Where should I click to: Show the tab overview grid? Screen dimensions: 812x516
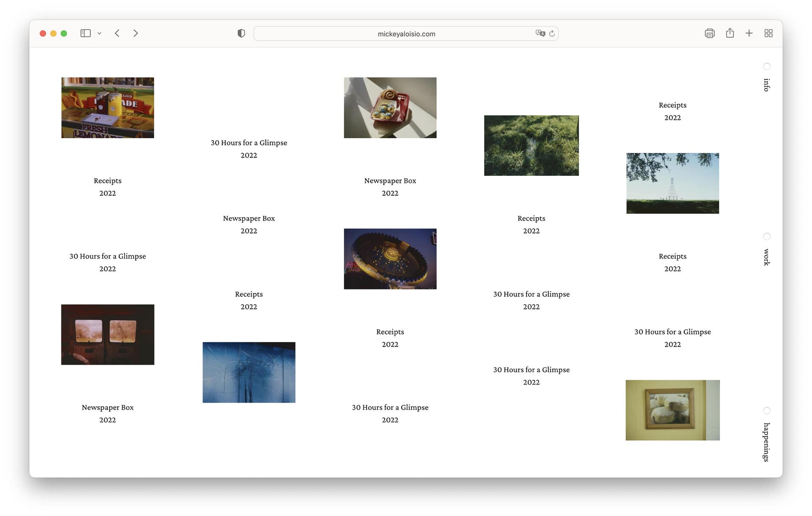click(768, 33)
